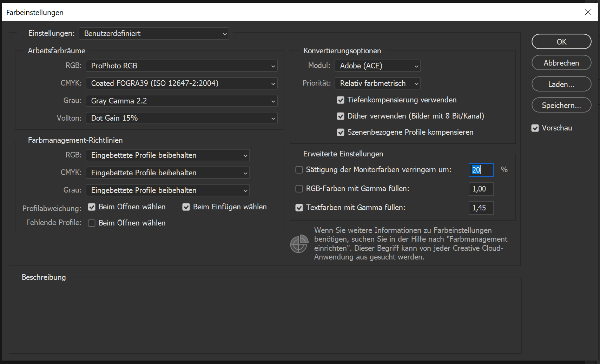
Task: Click the RGB gamma field showing 1,00
Action: (x=481, y=189)
